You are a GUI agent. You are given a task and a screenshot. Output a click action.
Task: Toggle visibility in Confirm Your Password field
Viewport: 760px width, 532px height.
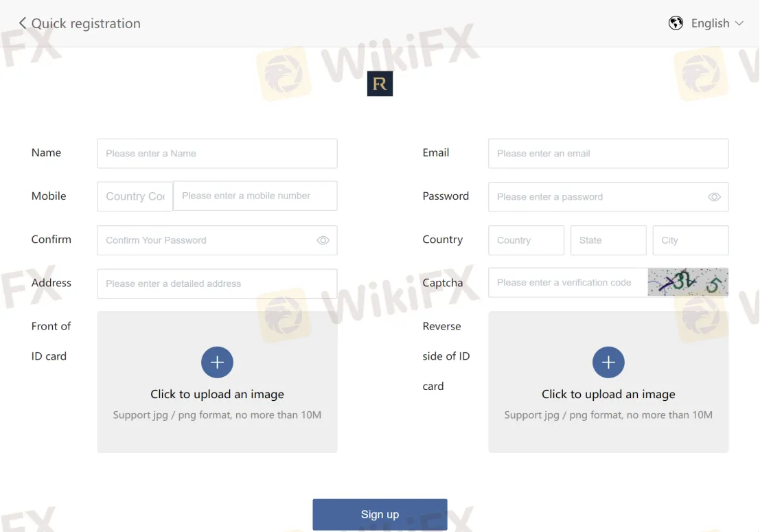[x=323, y=240]
